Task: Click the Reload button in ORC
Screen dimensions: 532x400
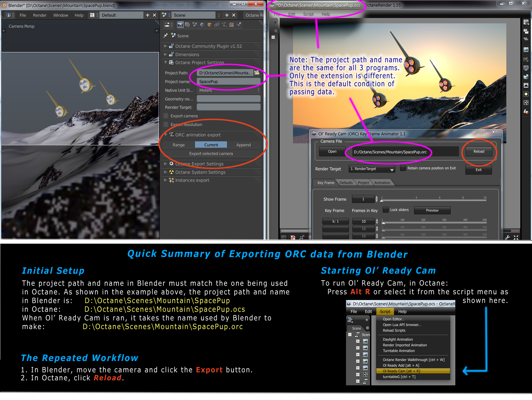Action: click(x=479, y=151)
